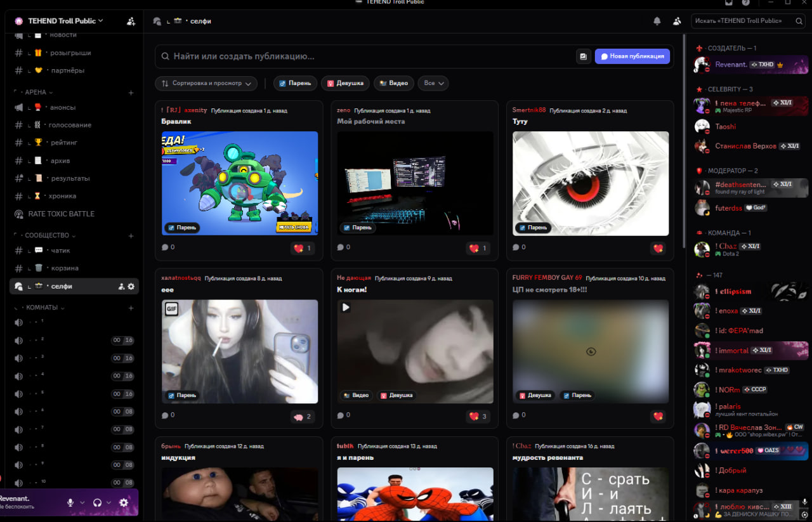Toggle the member list icon in the header
Screen dimensions: 812x522
pos(677,21)
